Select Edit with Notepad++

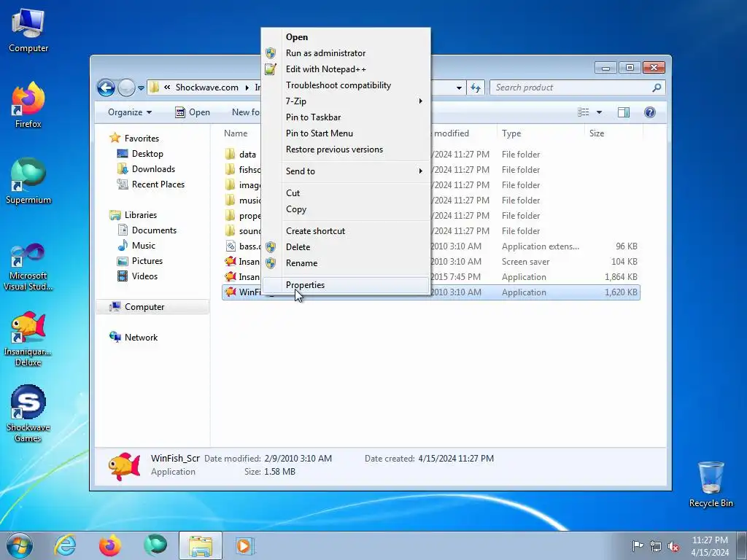click(346, 69)
